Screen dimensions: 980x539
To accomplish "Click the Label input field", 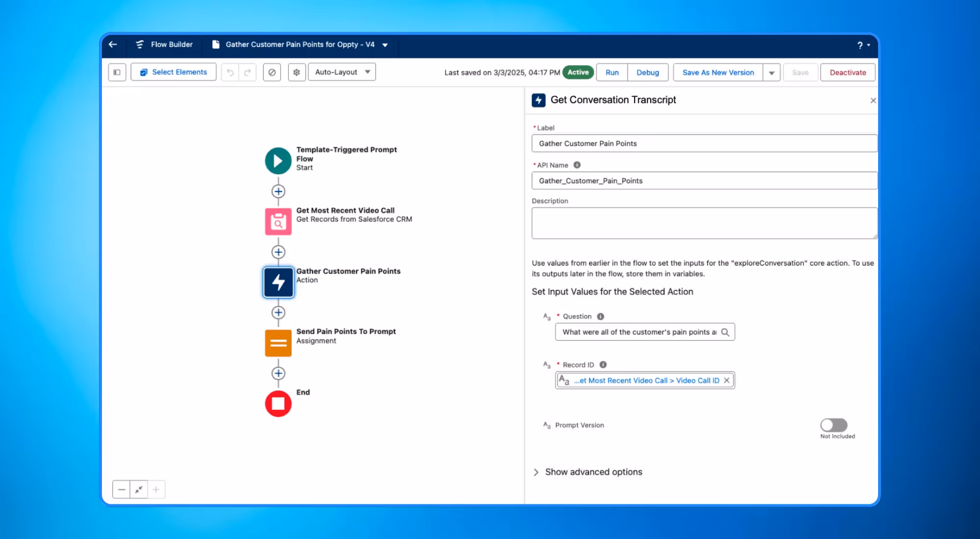I will pos(704,144).
